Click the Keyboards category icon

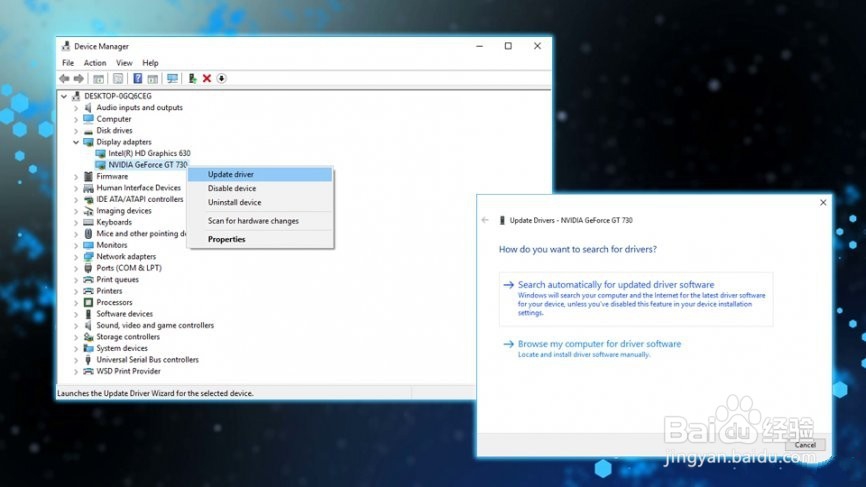pos(88,222)
